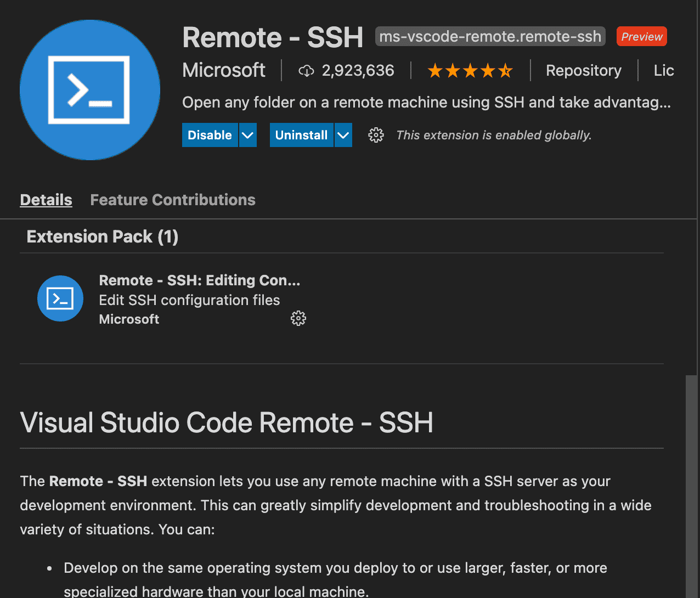Expand the Uninstall dropdown arrow
Viewport: 700px width, 598px height.
tap(343, 135)
